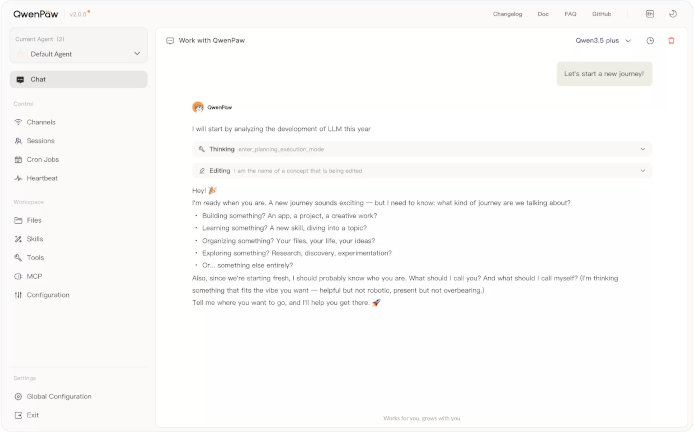Toggle dark mode moon icon
694x432 pixels.
(x=673, y=14)
